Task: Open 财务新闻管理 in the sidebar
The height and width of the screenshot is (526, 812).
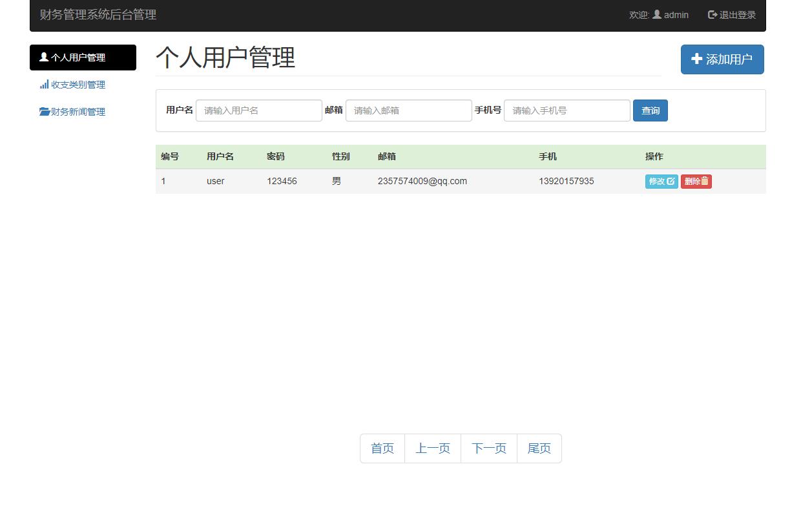Action: (76, 110)
